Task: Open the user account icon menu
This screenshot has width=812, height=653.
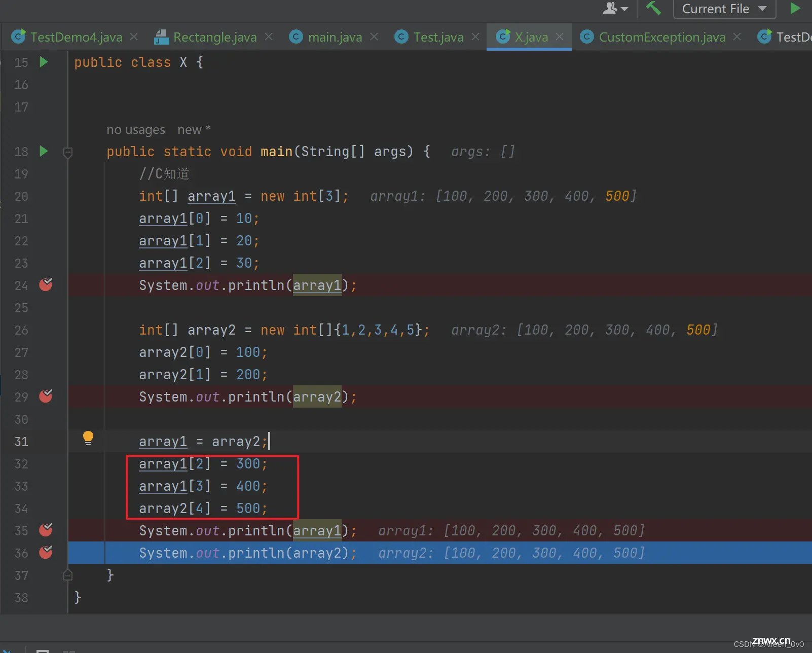Action: pos(615,8)
